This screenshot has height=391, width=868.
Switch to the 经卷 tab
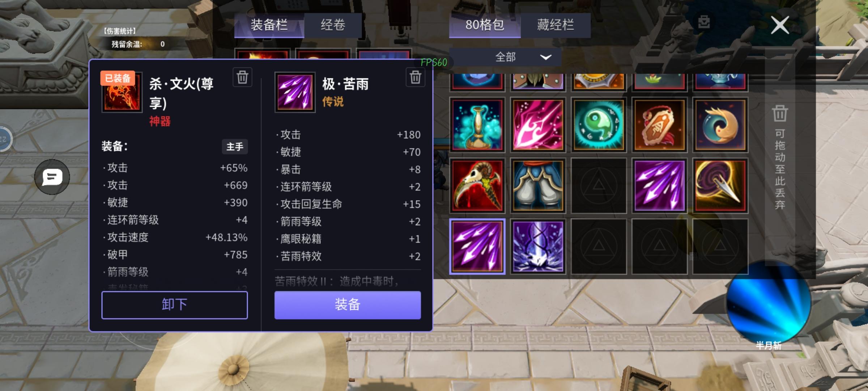point(333,25)
